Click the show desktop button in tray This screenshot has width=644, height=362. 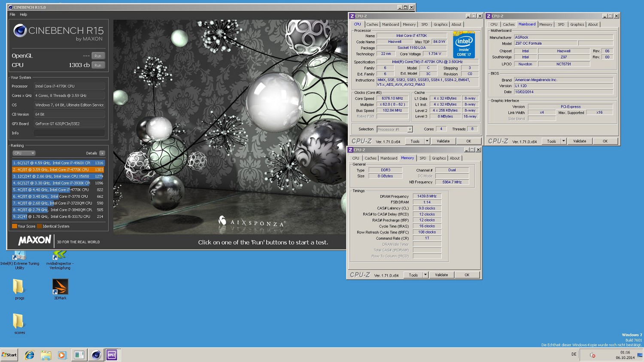click(x=640, y=355)
